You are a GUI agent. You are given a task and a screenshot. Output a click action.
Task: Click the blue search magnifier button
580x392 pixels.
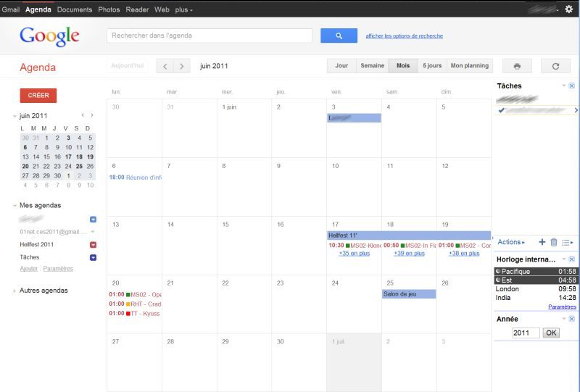click(x=339, y=36)
